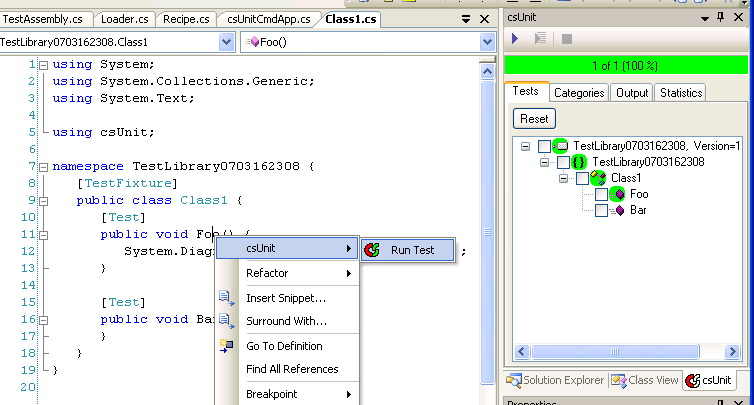
Task: Click the Go To Definition menu icon
Action: [226, 346]
